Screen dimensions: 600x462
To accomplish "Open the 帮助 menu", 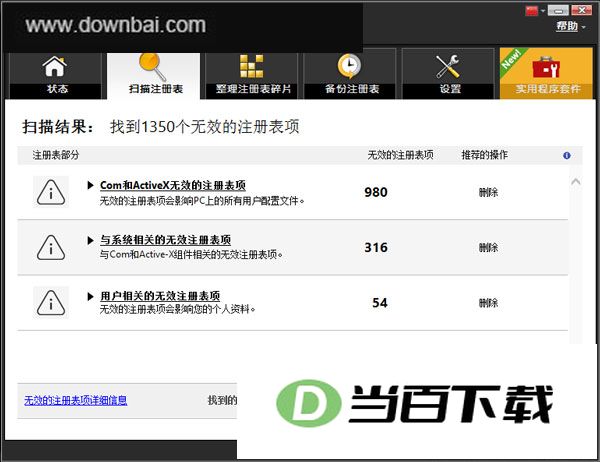I will pos(570,26).
